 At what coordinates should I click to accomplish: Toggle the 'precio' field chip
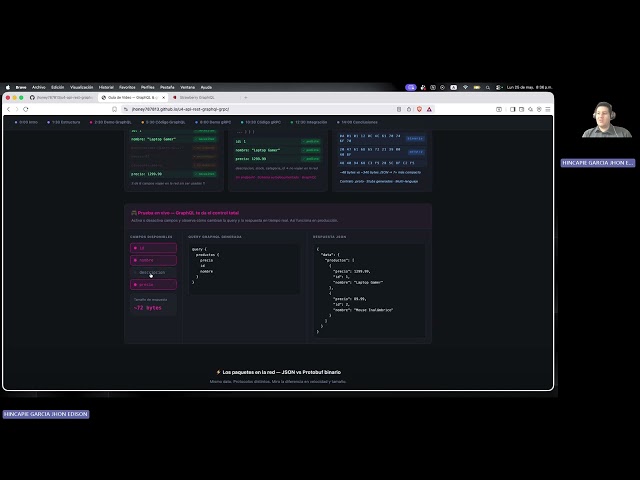[x=153, y=284]
